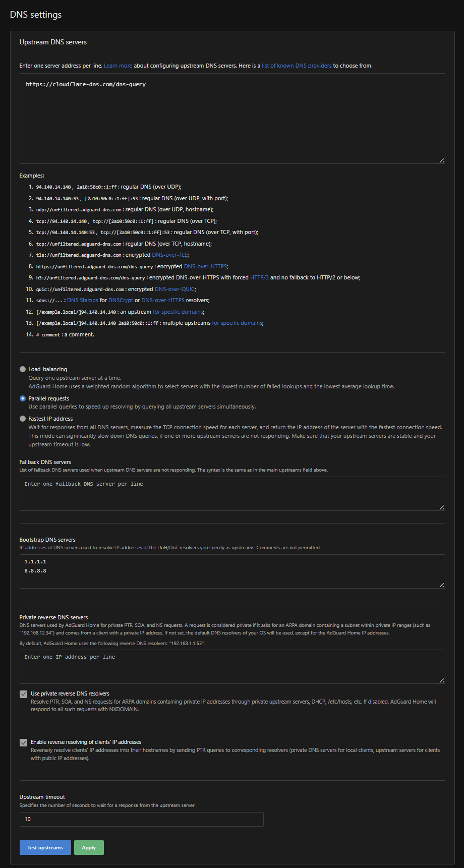Select the Parallel requests radio option
Screen dimensions: 464x868
23,398
